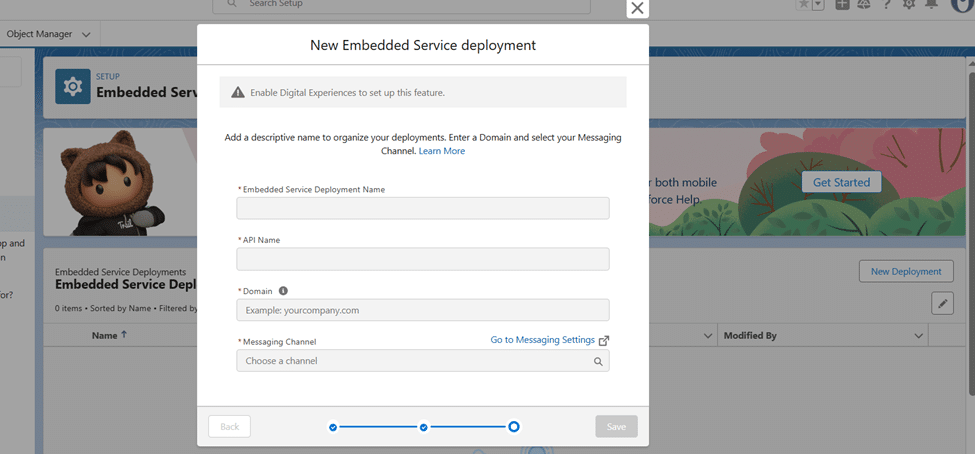Image resolution: width=975 pixels, height=454 pixels.
Task: Open the Domain info tooltip icon
Action: pyautogui.click(x=284, y=290)
